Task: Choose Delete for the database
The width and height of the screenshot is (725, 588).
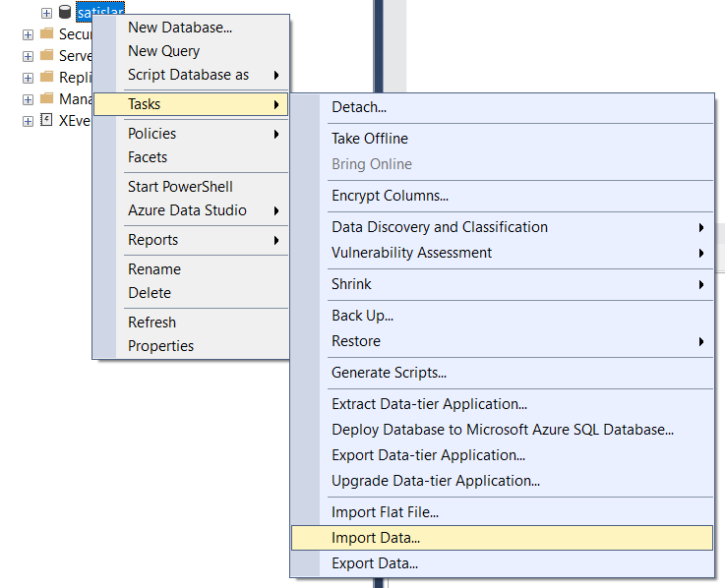Action: click(191, 293)
